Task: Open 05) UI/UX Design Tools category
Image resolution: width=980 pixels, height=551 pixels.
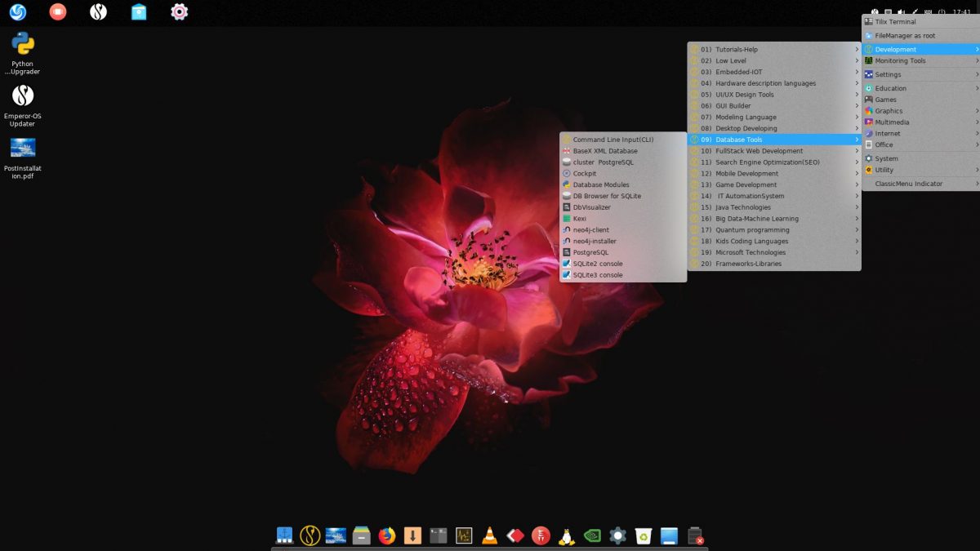Action: click(774, 95)
